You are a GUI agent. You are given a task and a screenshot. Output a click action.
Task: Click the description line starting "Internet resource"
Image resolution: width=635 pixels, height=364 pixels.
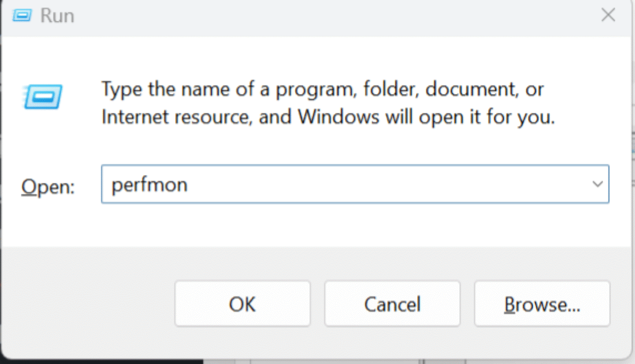(328, 117)
